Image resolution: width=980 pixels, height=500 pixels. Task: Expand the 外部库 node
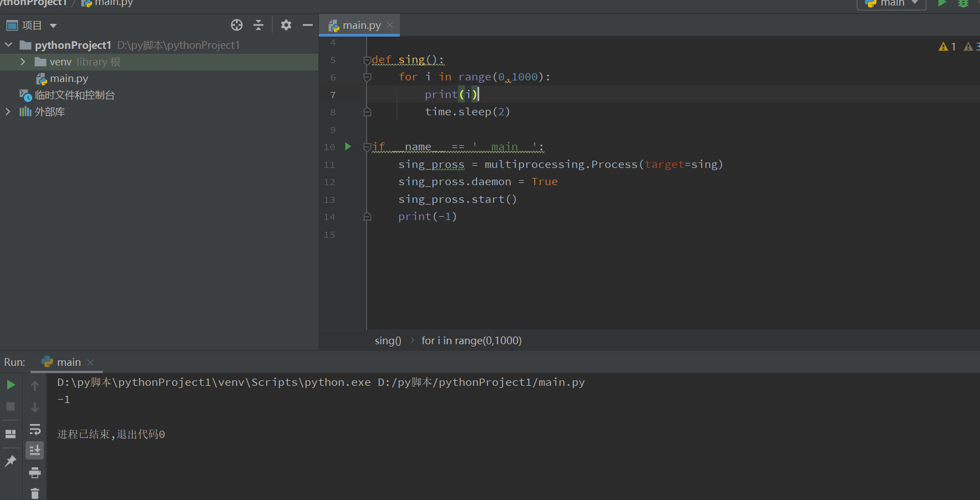8,111
